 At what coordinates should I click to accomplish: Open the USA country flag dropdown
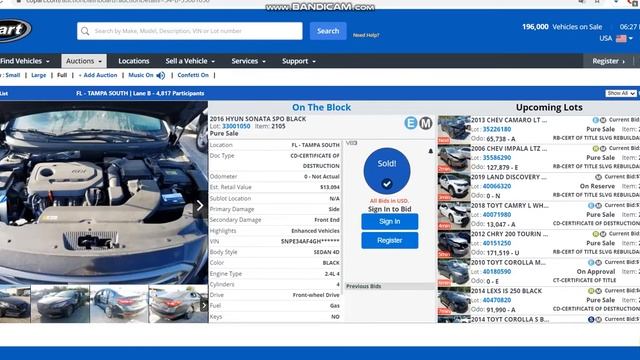tap(624, 38)
